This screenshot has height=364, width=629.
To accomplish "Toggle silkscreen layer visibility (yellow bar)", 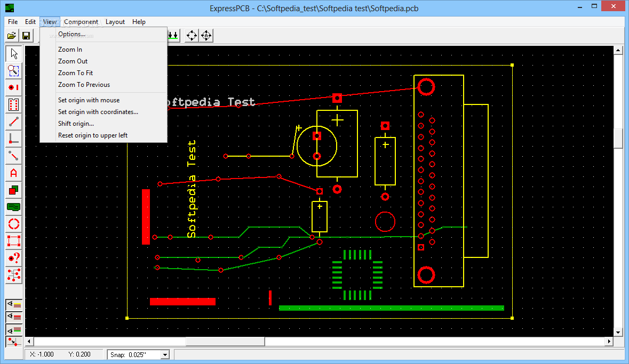I will (x=14, y=305).
